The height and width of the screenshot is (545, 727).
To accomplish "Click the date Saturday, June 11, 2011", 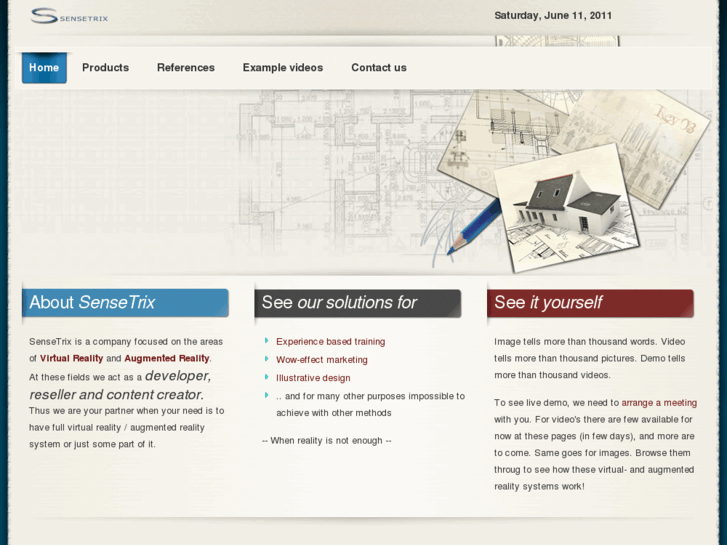I will tap(553, 15).
